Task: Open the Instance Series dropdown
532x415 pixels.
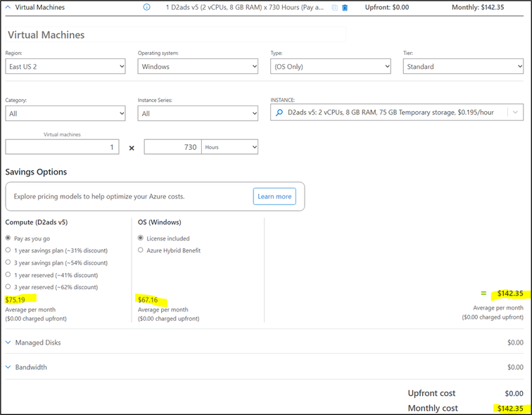Action: click(x=198, y=113)
